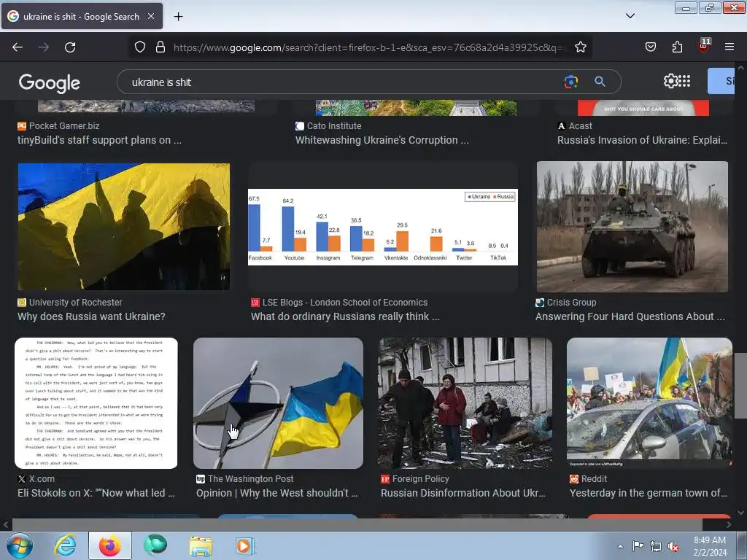Image resolution: width=747 pixels, height=560 pixels.
Task: Launch Internet Explorer from the taskbar
Action: coord(65,545)
